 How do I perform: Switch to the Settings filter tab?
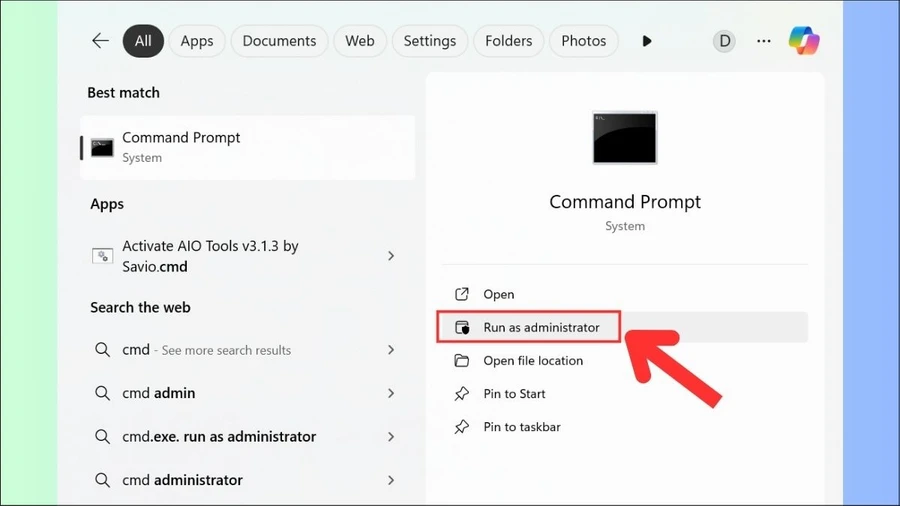tap(429, 41)
